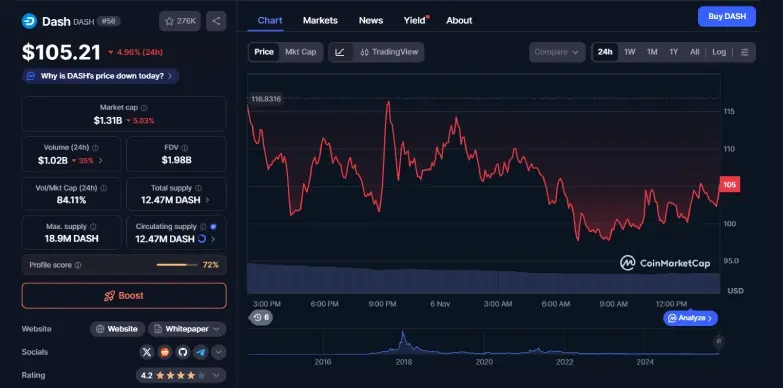This screenshot has height=388, width=783.
Task: Click the verified checkmark beside Circulating supply
Action: click(213, 227)
